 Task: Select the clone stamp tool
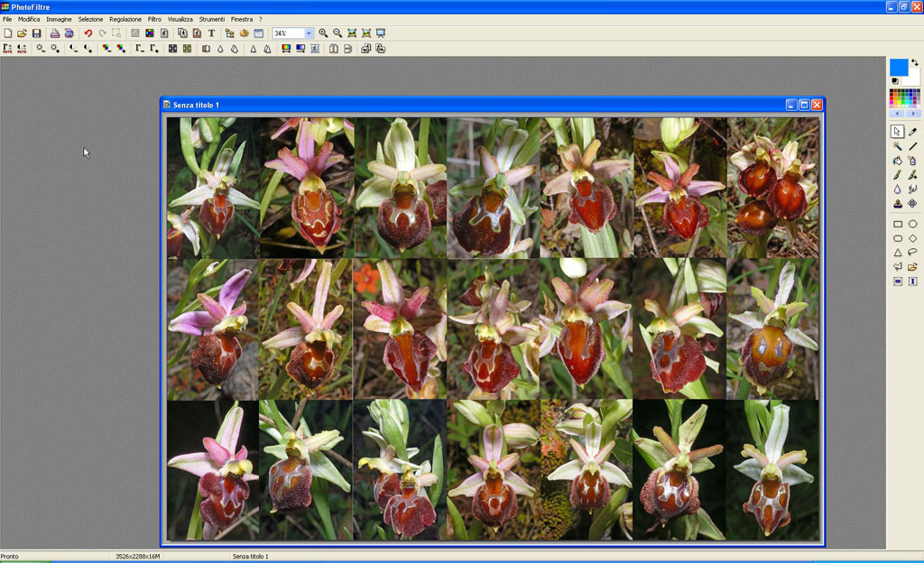click(897, 204)
